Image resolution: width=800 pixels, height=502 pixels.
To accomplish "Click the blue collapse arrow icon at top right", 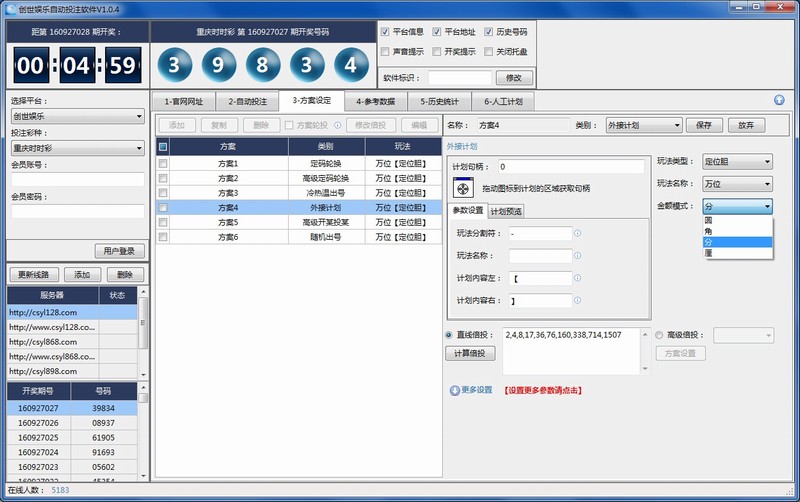I will pyautogui.click(x=779, y=100).
